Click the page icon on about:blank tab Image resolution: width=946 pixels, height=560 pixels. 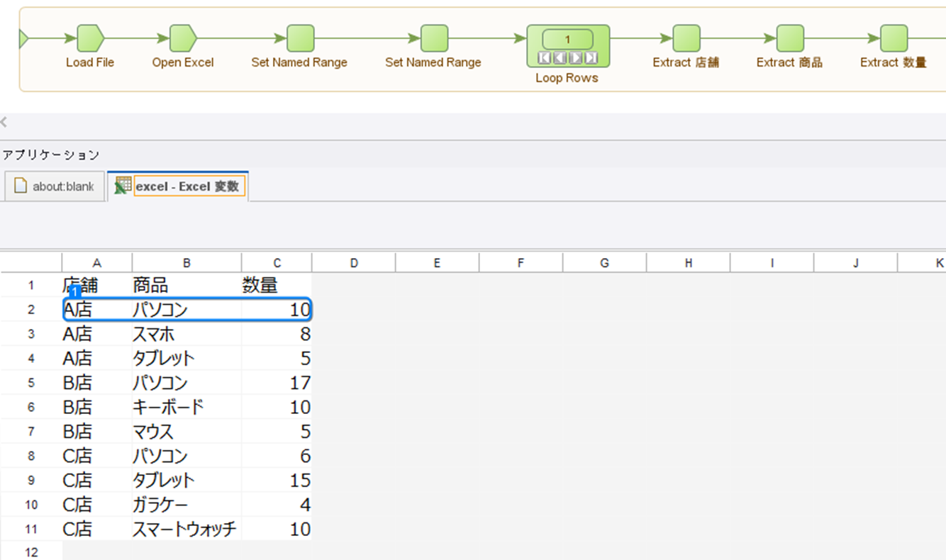[21, 186]
